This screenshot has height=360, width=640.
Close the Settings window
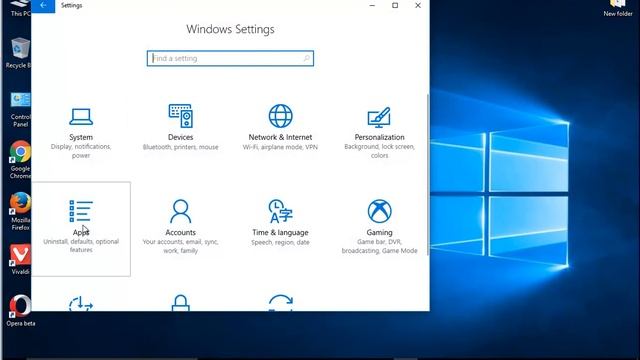(x=418, y=5)
